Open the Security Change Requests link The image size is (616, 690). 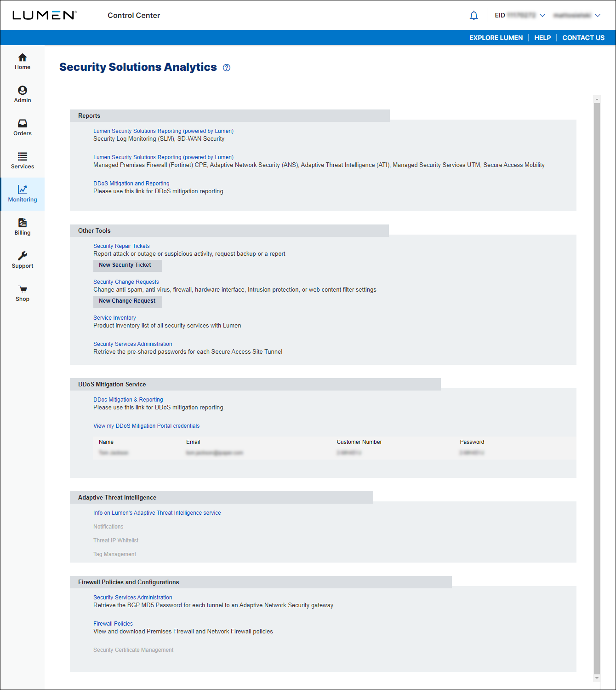[126, 282]
